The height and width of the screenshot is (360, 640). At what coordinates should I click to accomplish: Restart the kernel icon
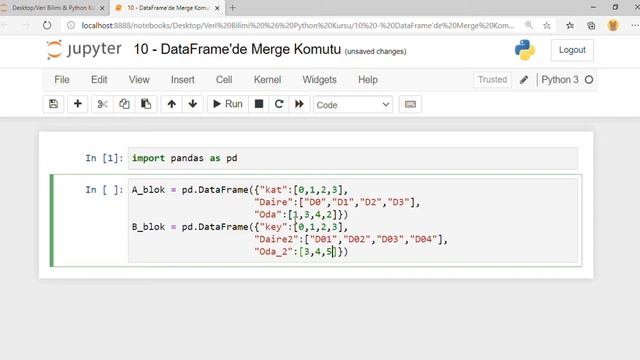pos(279,104)
